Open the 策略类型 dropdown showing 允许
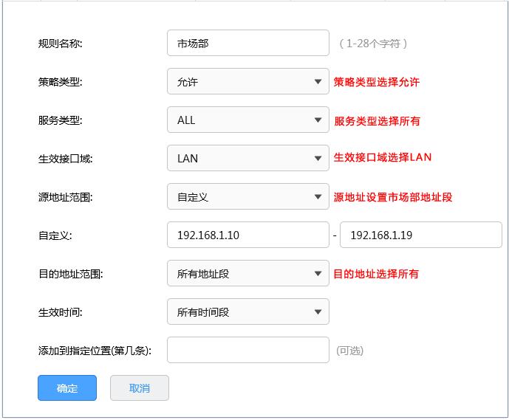509x420 pixels. pyautogui.click(x=247, y=82)
